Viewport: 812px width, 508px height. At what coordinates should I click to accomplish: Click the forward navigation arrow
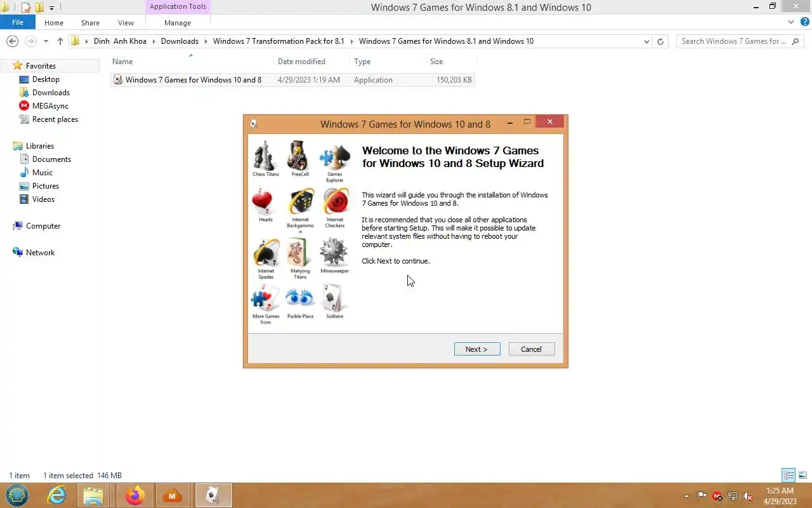[x=30, y=41]
